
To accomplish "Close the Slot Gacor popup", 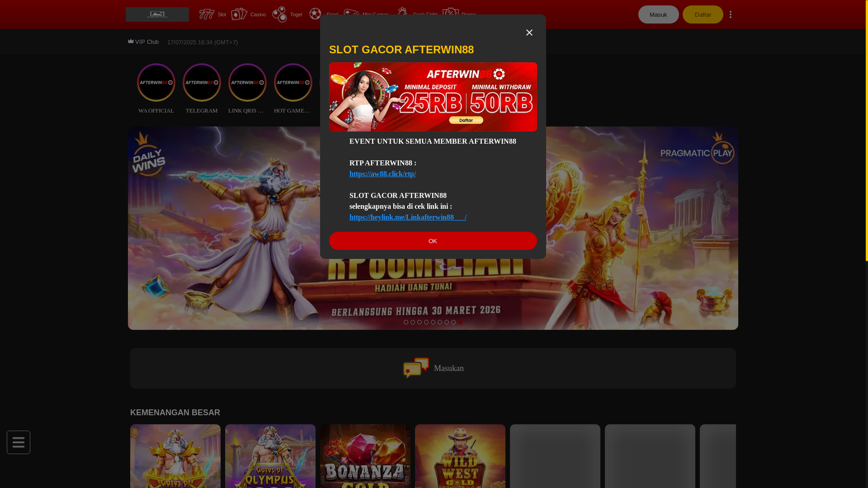I will (529, 33).
